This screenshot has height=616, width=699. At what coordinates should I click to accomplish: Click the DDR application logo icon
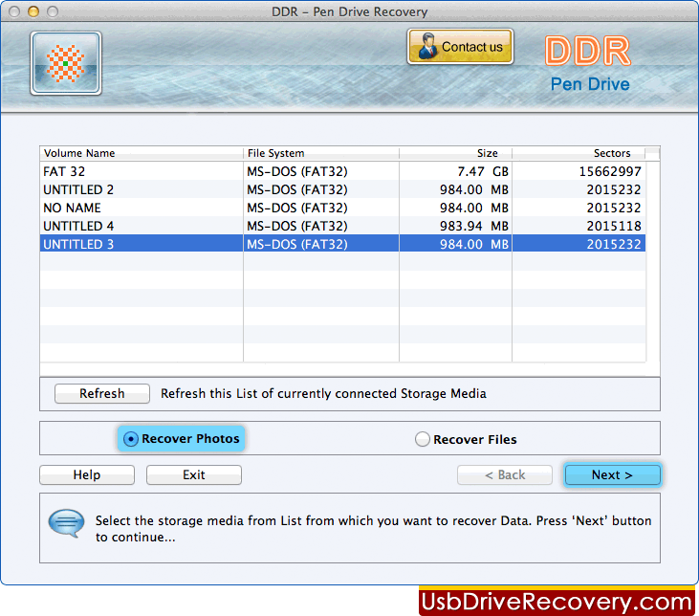coord(66,63)
